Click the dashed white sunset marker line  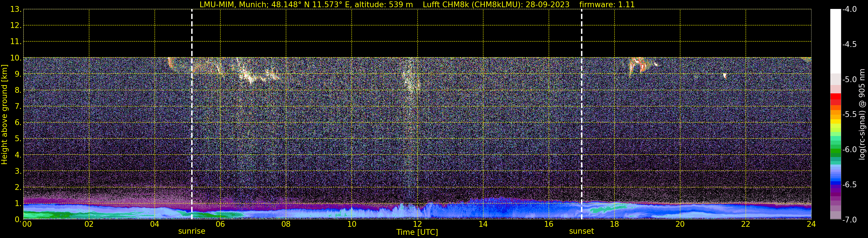coord(582,114)
